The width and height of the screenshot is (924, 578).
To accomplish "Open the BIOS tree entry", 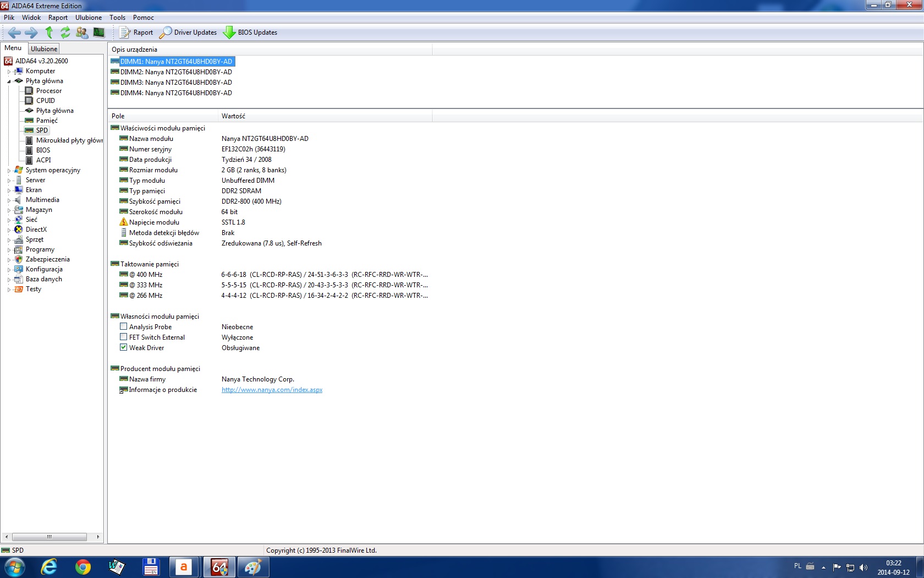I will pos(43,150).
